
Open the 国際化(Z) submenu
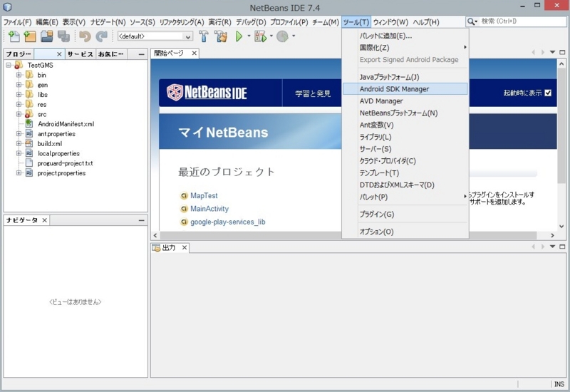(x=405, y=48)
